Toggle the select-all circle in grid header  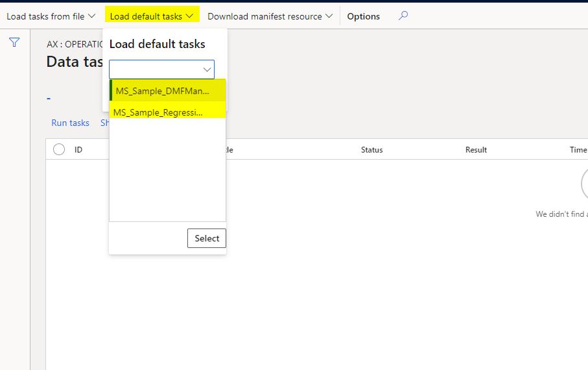59,149
